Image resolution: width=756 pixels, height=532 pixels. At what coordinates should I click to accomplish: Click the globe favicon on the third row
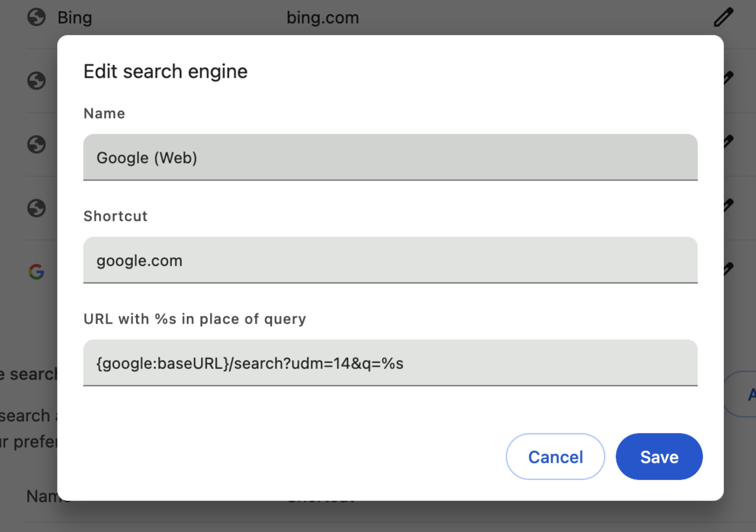click(37, 144)
